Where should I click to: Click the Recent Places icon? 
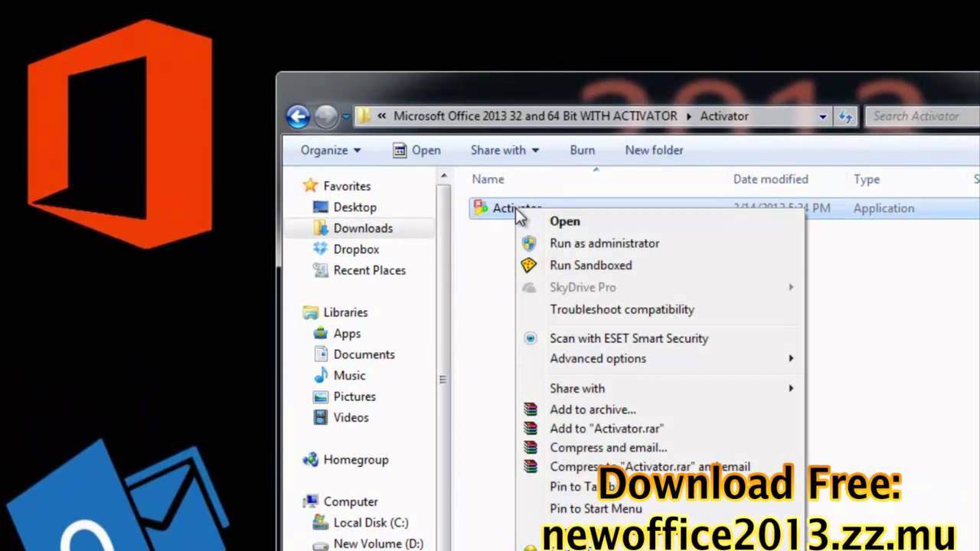click(321, 270)
